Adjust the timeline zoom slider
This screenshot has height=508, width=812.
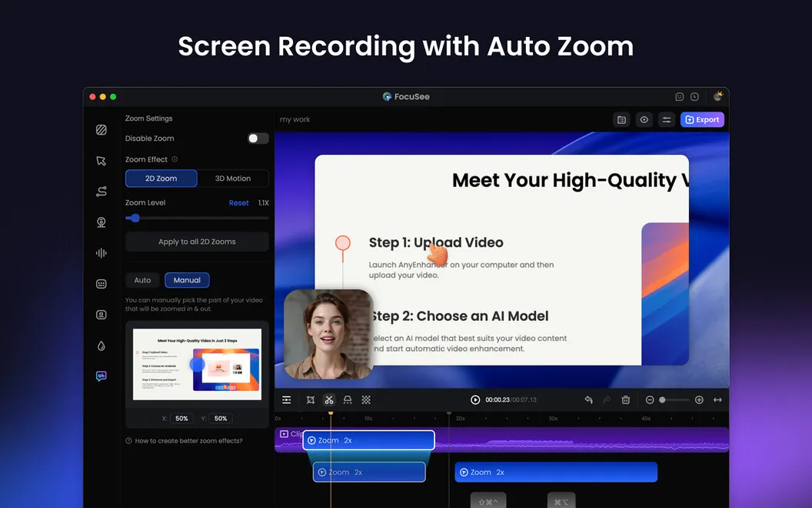click(x=662, y=399)
